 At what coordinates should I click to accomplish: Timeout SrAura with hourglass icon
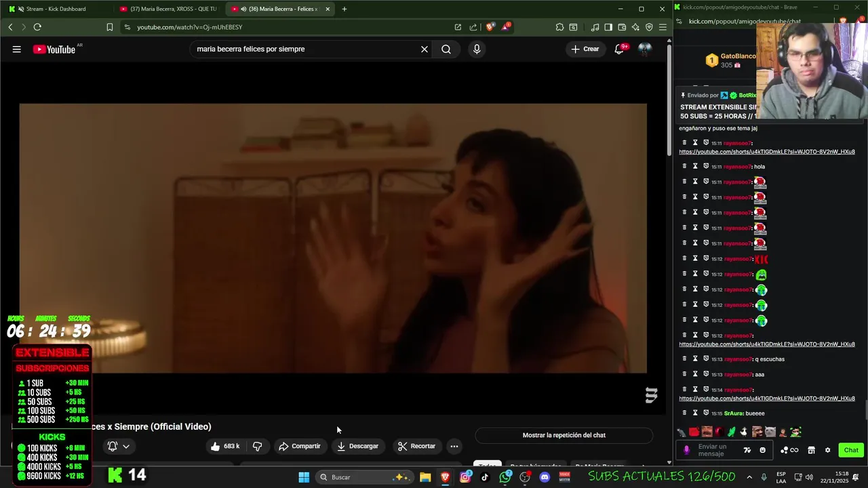pyautogui.click(x=695, y=413)
